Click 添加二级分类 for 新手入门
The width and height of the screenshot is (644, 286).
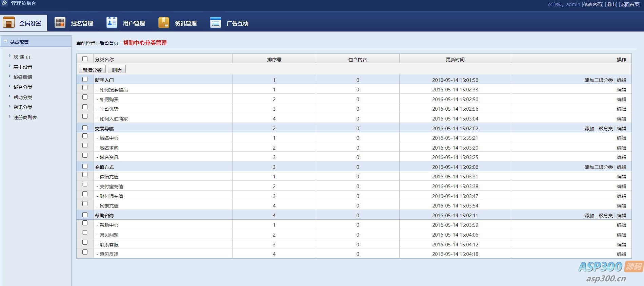599,80
